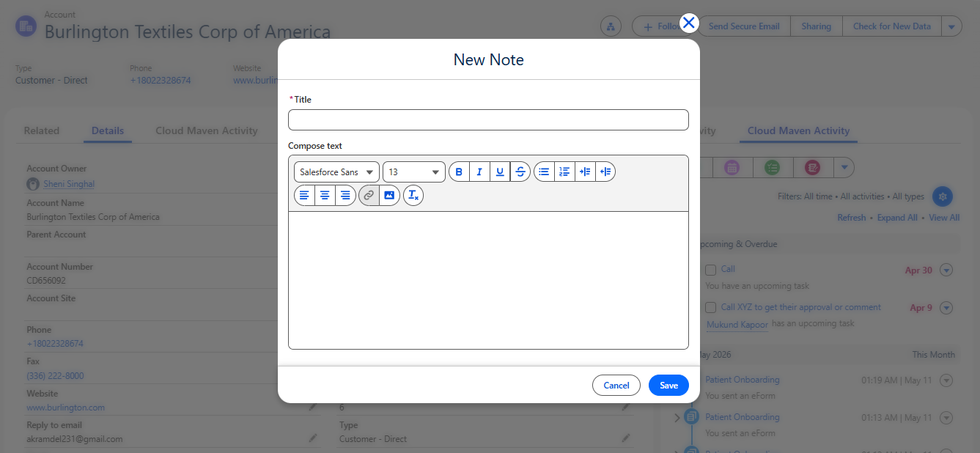Open the activity buttons overflow dropdown arrow
This screenshot has height=453, width=980.
(844, 168)
